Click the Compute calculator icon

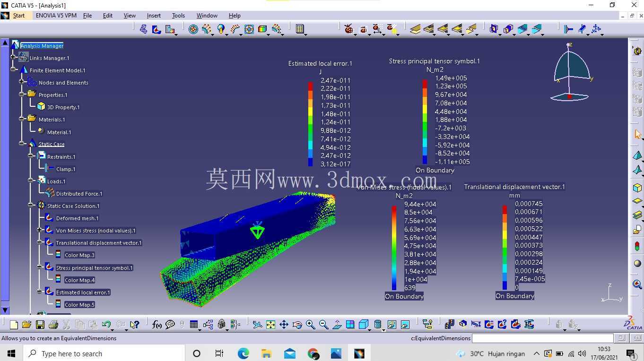click(x=299, y=29)
